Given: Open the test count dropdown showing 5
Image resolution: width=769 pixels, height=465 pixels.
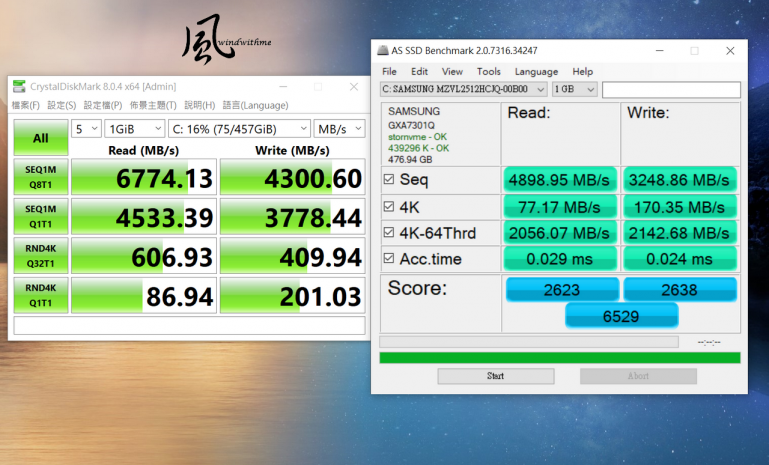Looking at the screenshot, I should pos(87,128).
